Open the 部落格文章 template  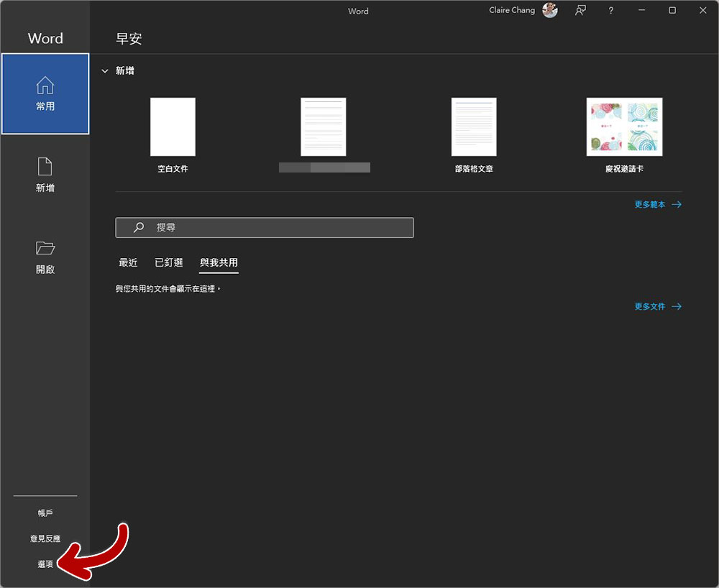[474, 127]
